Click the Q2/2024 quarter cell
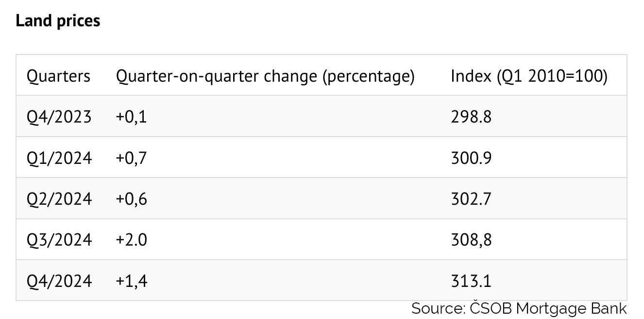Viewport: 644px width, 319px height. pyautogui.click(x=59, y=199)
